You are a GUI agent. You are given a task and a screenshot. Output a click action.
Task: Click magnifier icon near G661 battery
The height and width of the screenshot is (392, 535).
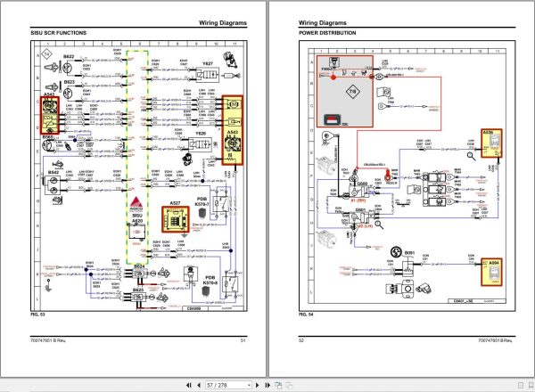(x=379, y=225)
